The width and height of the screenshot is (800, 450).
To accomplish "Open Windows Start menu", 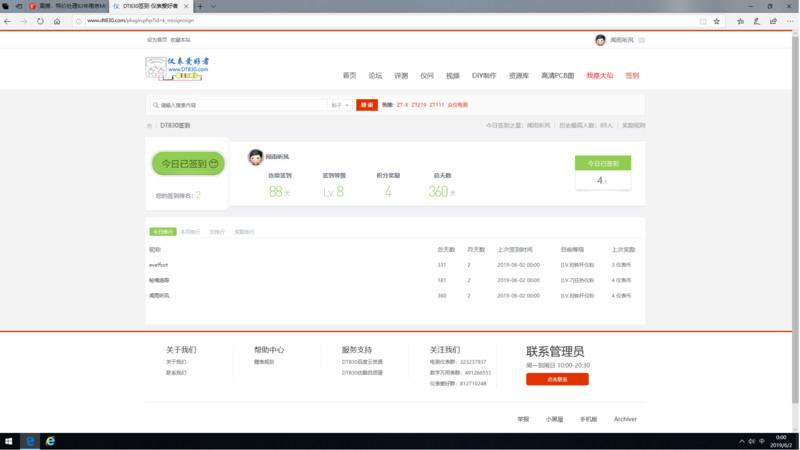I will 9,441.
